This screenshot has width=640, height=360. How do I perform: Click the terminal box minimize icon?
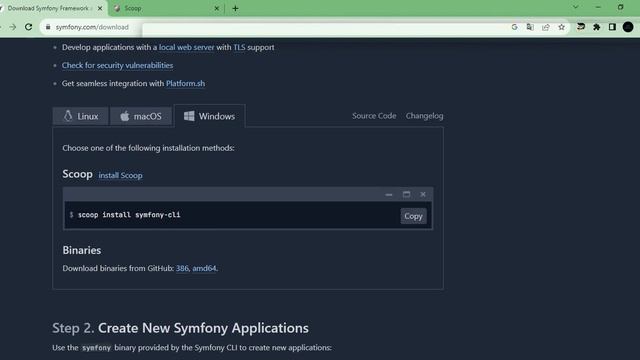[x=389, y=195]
